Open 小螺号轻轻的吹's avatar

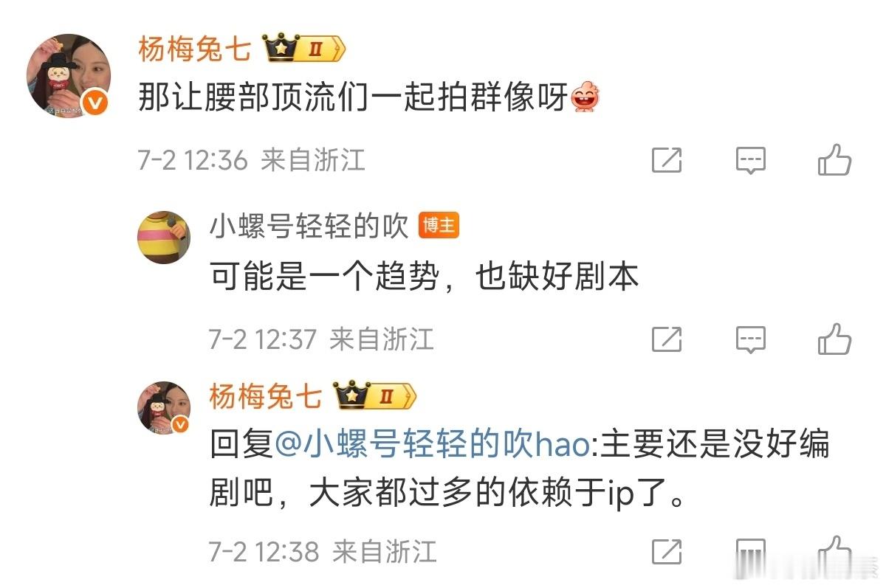(x=163, y=237)
